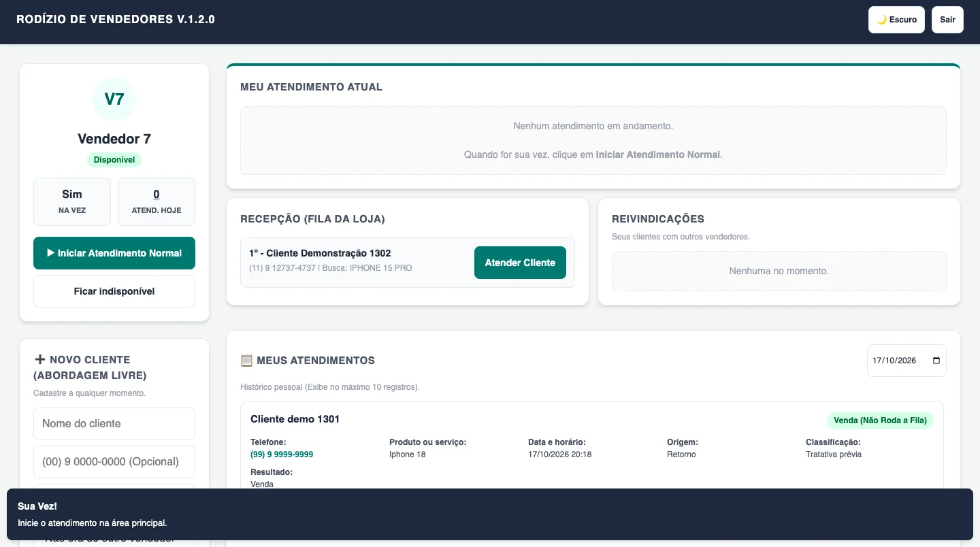This screenshot has width=980, height=547.
Task: Attend Cliente Demonstração 1302 via Atender Cliente
Action: coord(520,263)
